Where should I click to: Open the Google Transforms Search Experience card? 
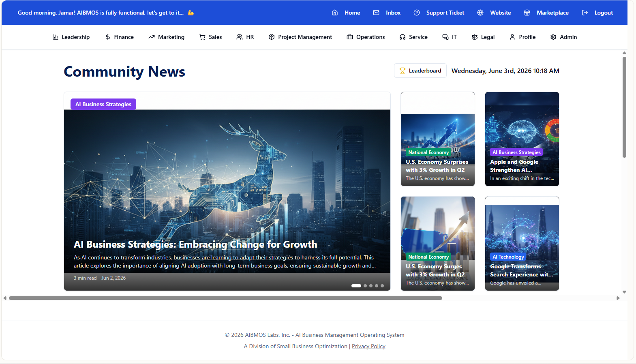522,244
